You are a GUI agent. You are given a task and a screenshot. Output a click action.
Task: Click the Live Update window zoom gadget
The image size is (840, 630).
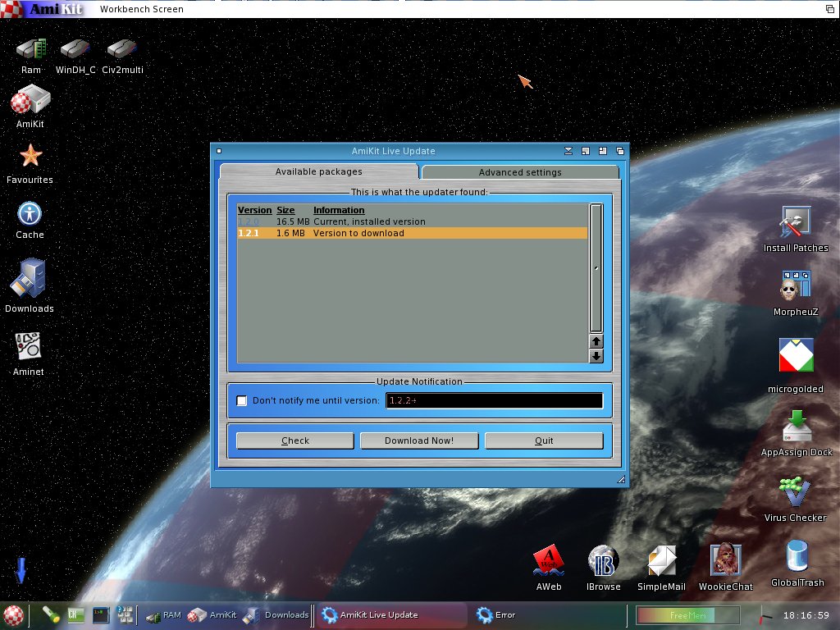(603, 151)
